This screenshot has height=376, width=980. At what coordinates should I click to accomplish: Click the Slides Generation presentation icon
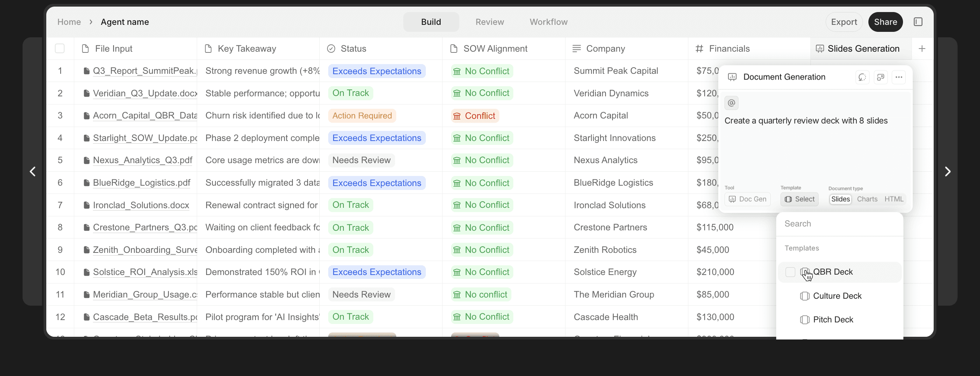pos(820,49)
